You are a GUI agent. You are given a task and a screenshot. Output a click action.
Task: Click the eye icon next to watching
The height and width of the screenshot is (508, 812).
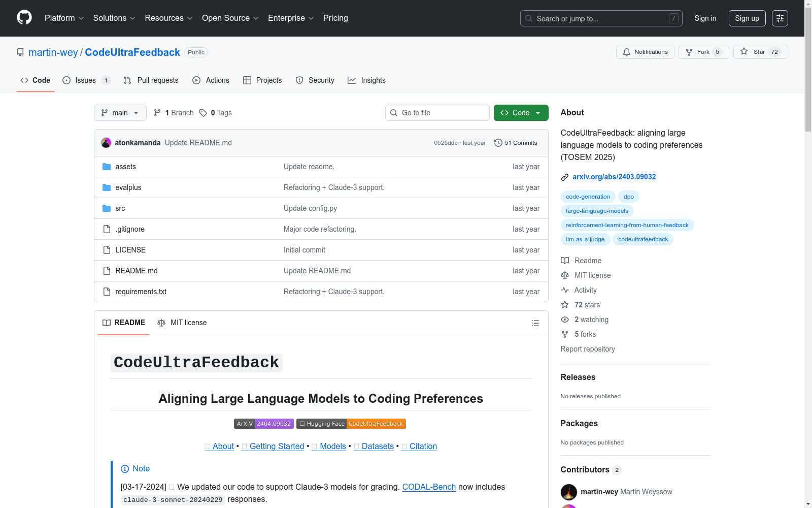click(565, 320)
